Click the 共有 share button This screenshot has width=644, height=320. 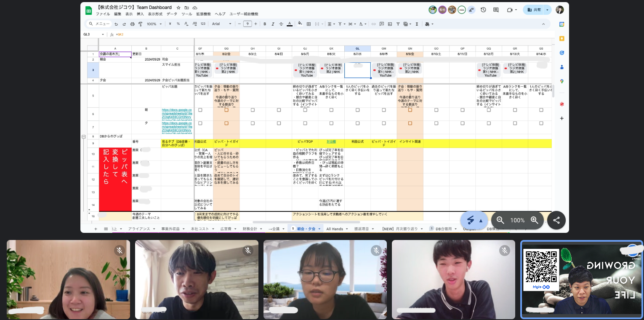pyautogui.click(x=534, y=10)
